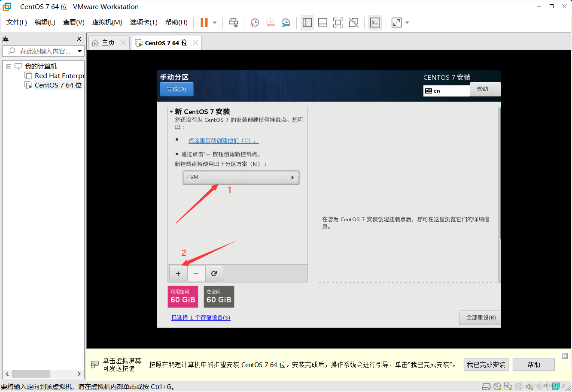Click library horizontal scrollbar thumb
572x392 pixels.
pyautogui.click(x=31, y=374)
